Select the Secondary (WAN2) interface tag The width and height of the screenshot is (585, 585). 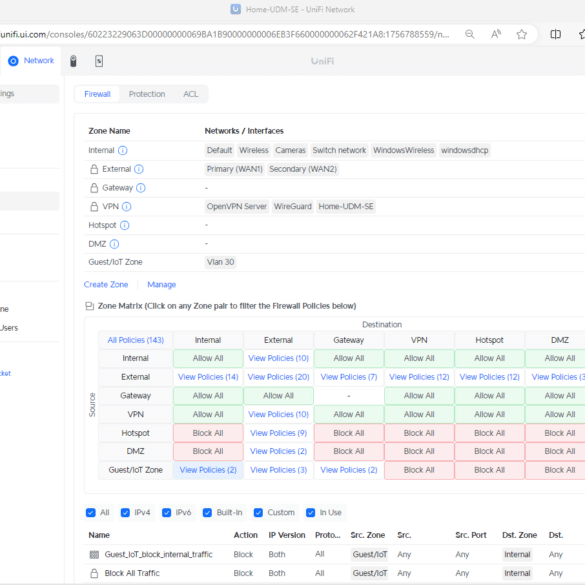[303, 169]
